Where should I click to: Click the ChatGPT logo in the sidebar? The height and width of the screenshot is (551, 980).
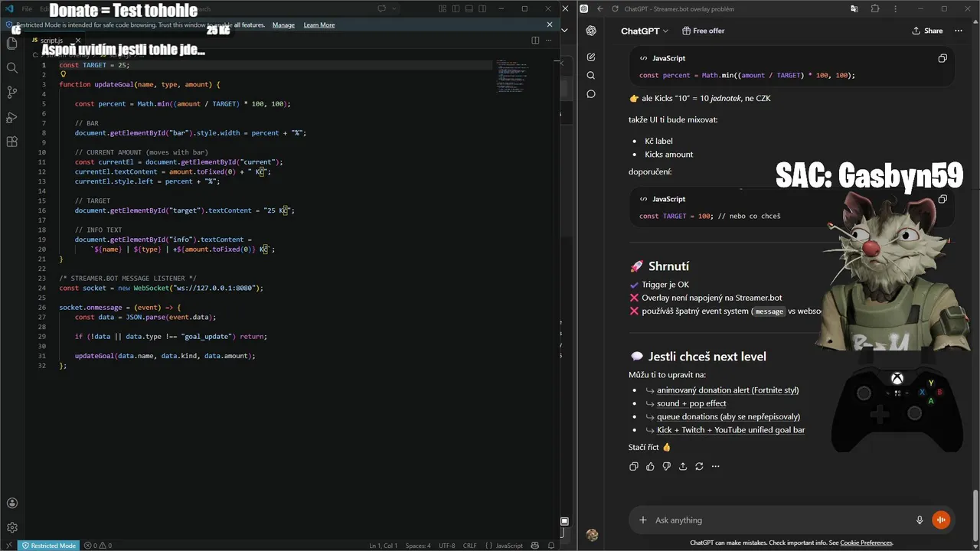tap(591, 31)
